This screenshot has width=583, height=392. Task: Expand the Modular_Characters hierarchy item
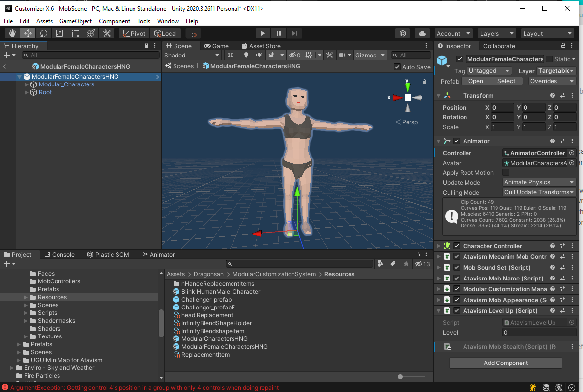pos(27,84)
